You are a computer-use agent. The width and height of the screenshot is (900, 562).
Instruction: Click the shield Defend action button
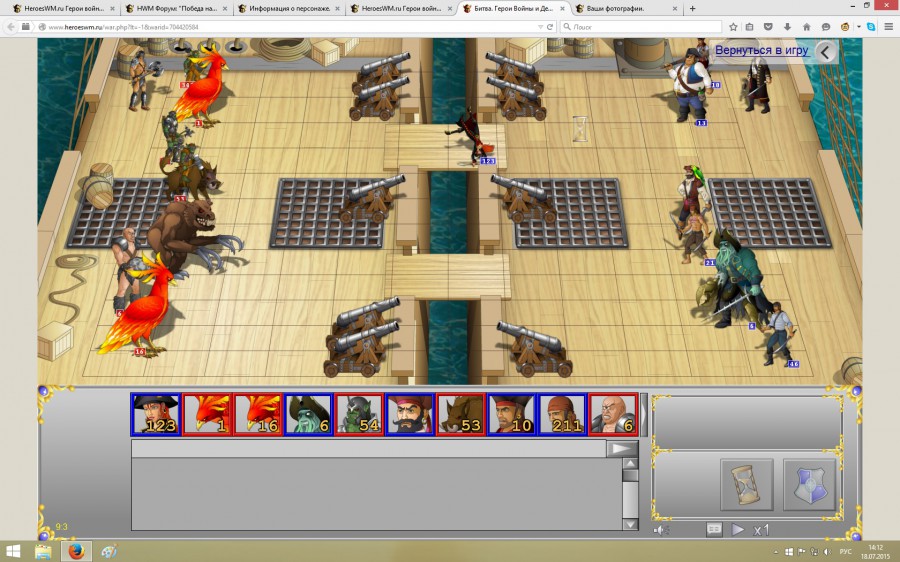tap(809, 484)
